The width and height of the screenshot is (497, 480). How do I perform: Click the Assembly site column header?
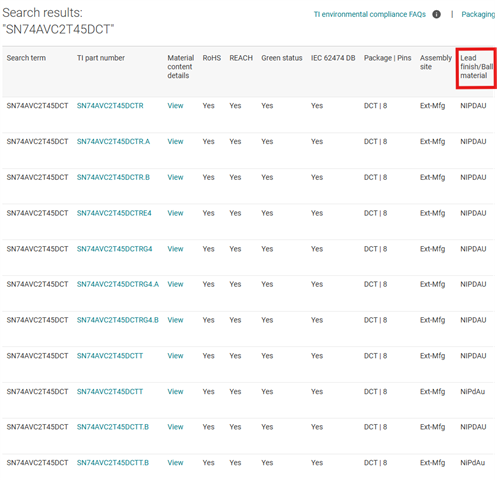point(436,62)
